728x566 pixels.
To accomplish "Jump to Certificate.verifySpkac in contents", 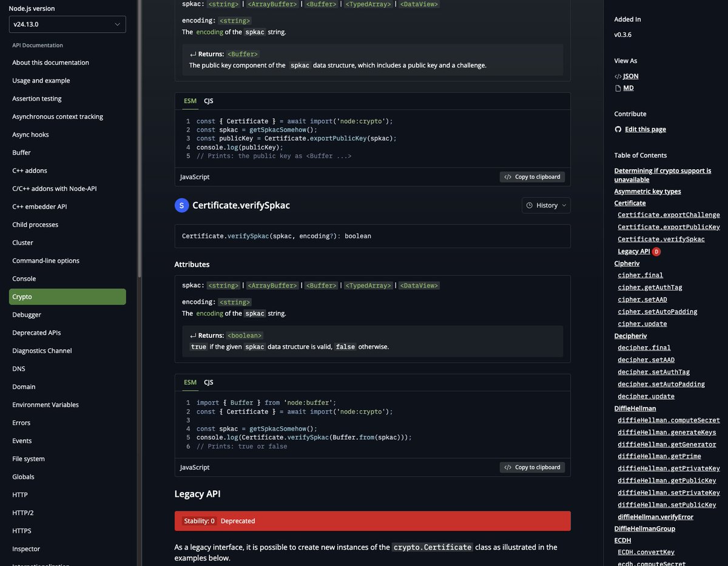I will 661,240.
